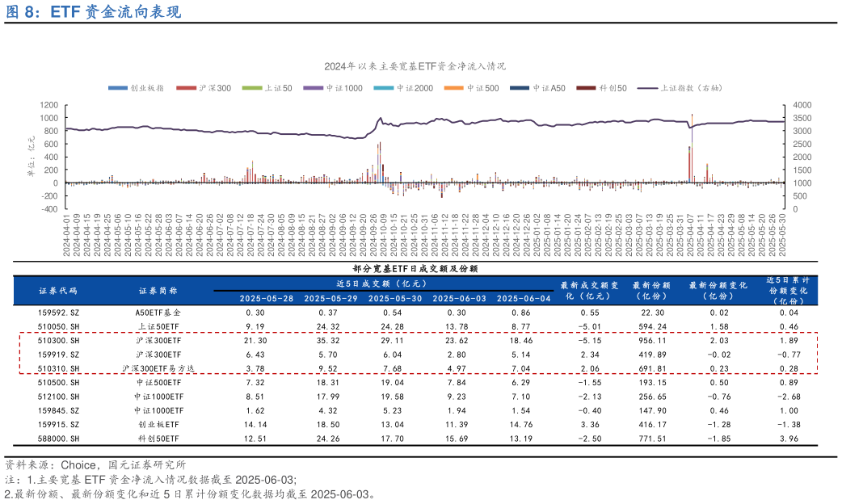The width and height of the screenshot is (842, 504).
Task: Select the 中证2000 cyan legend marker
Action: point(382,89)
